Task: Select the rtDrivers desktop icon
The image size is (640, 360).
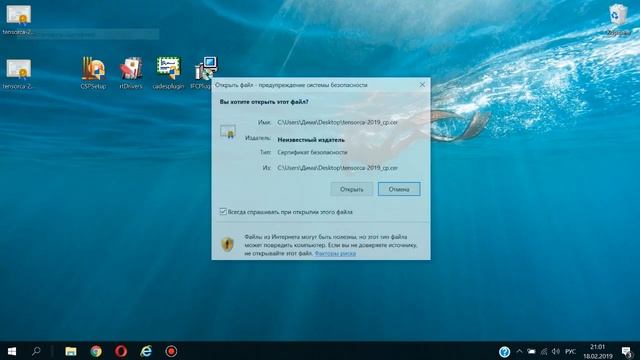Action: point(131,73)
